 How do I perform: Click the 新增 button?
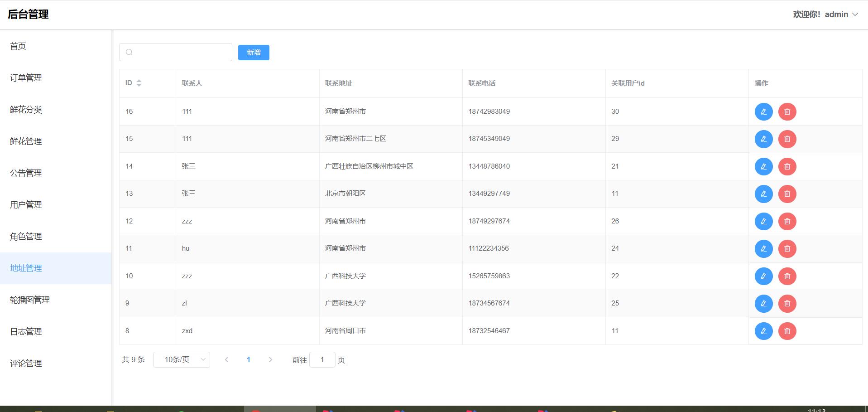tap(254, 53)
